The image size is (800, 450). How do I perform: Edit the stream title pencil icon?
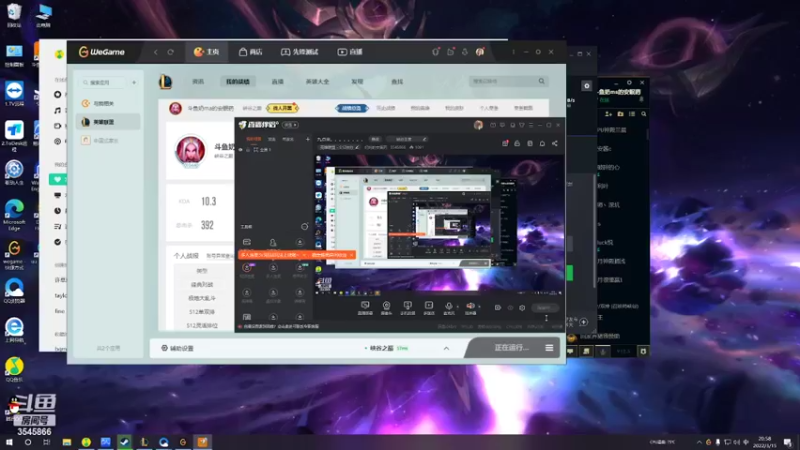(x=424, y=139)
